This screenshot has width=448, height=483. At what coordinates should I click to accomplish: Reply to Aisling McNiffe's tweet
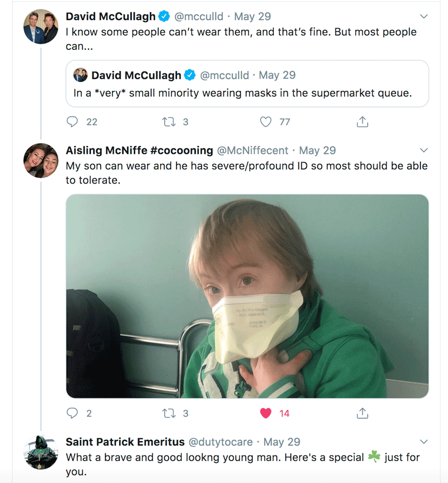tap(72, 413)
